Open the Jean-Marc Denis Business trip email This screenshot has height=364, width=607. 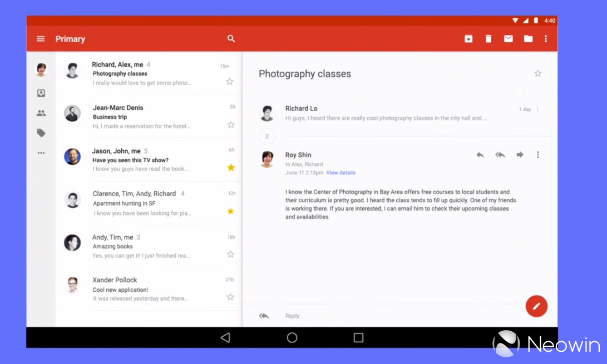(149, 117)
